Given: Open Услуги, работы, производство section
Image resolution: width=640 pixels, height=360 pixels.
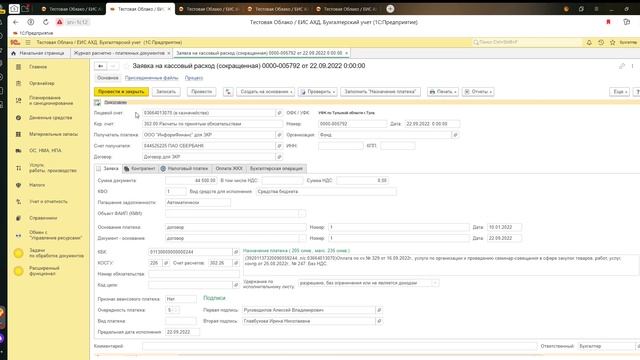Looking at the screenshot, I should 53,168.
